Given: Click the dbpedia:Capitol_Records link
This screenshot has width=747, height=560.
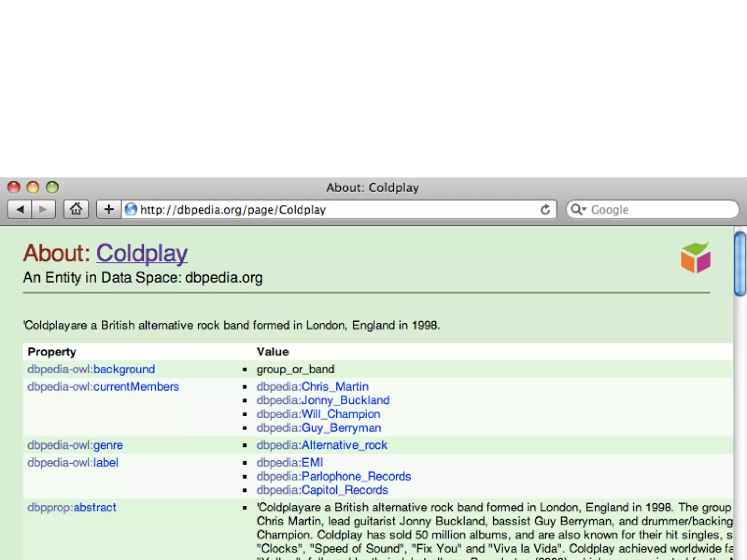Looking at the screenshot, I should 322,490.
